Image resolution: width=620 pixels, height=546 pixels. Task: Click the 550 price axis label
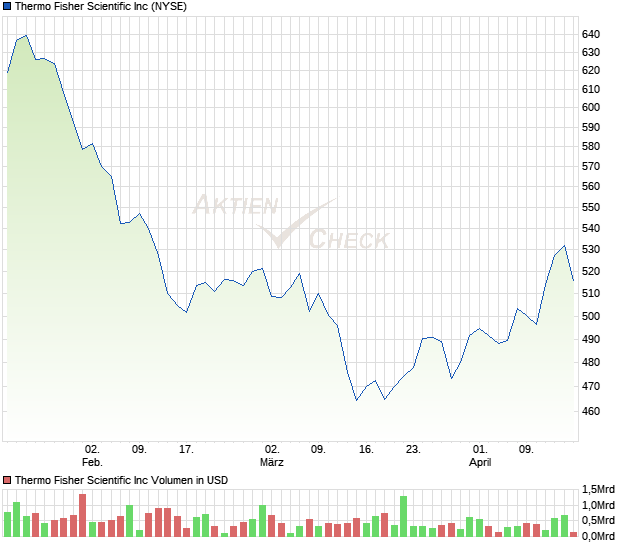(591, 207)
